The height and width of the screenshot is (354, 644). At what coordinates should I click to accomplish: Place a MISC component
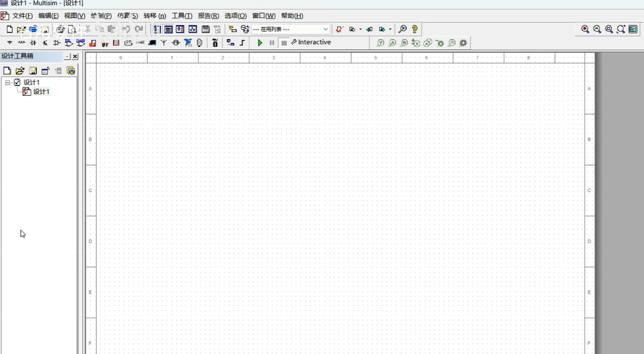pyautogui.click(x=141, y=43)
